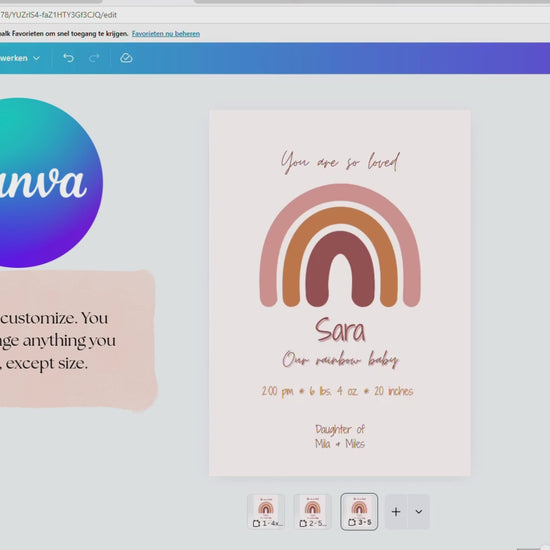The width and height of the screenshot is (550, 550).
Task: Select the 'Mila + Miles' text line
Action: pyautogui.click(x=340, y=444)
